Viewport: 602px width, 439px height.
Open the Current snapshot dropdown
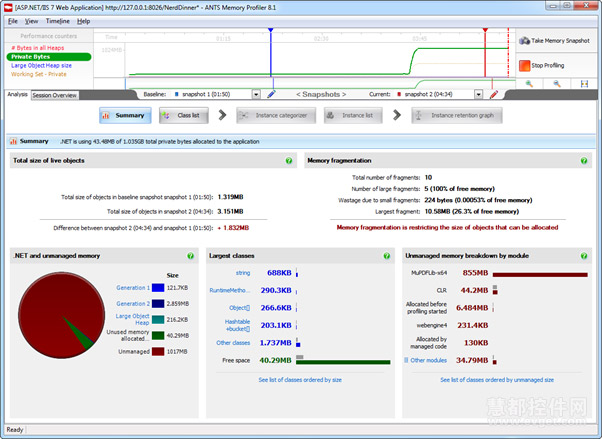(x=478, y=94)
